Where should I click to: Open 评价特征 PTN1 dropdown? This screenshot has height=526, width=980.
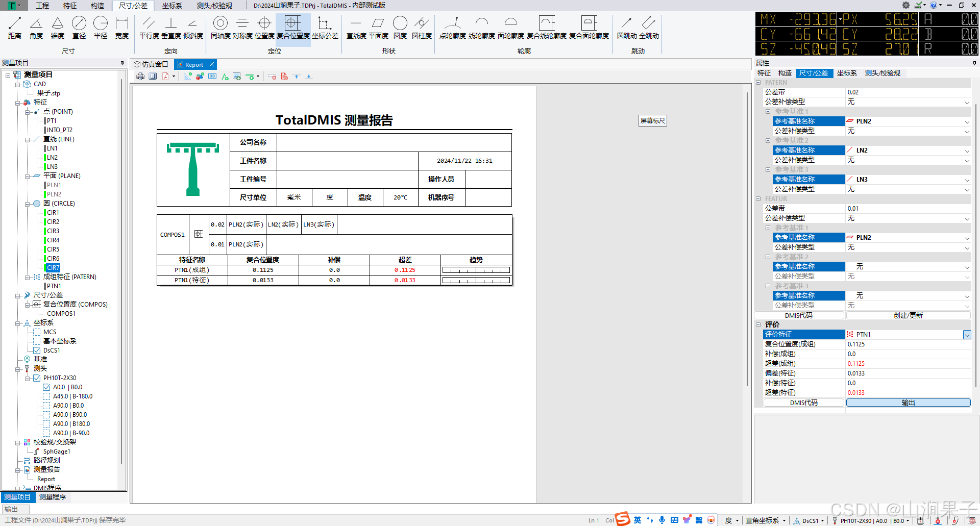[967, 335]
